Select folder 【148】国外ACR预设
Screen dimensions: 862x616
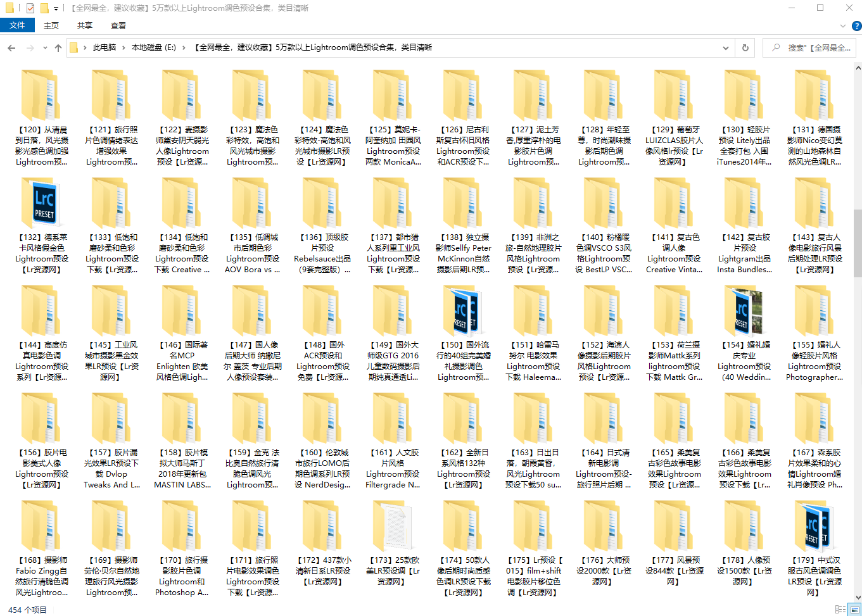tap(323, 333)
